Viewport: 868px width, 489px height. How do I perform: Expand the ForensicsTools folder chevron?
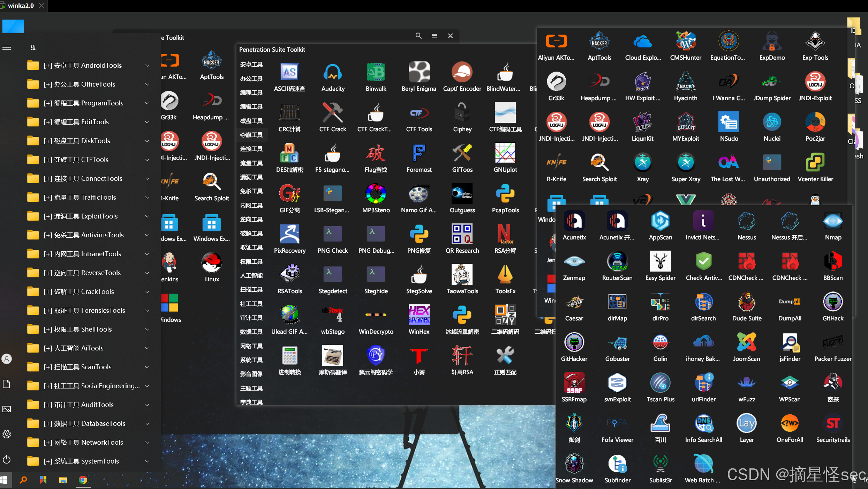147,311
